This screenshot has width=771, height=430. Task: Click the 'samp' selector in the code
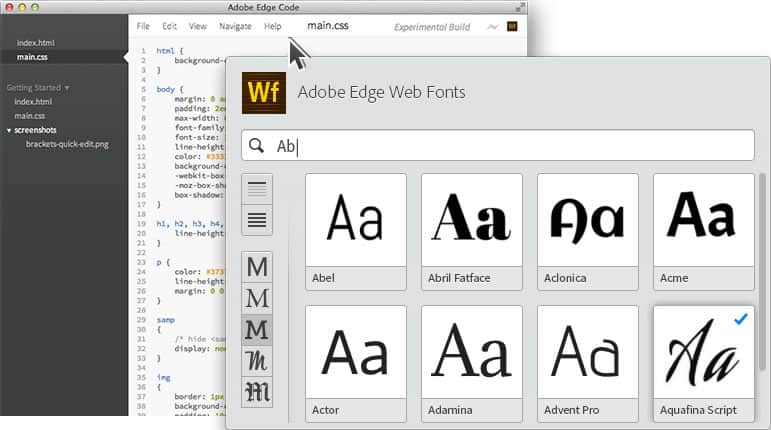point(166,320)
